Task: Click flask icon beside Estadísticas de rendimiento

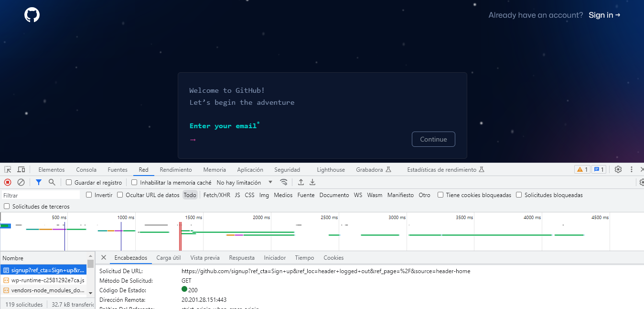Action: coord(482,169)
